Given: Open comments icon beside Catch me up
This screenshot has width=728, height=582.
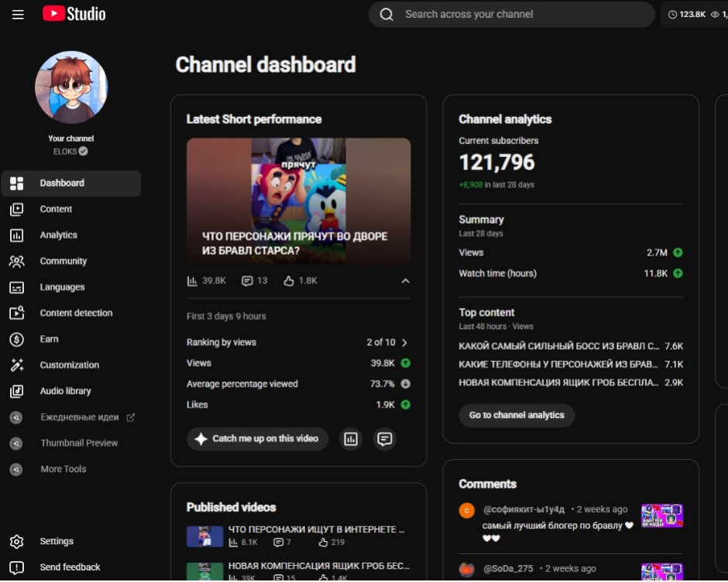Looking at the screenshot, I should click(x=384, y=439).
